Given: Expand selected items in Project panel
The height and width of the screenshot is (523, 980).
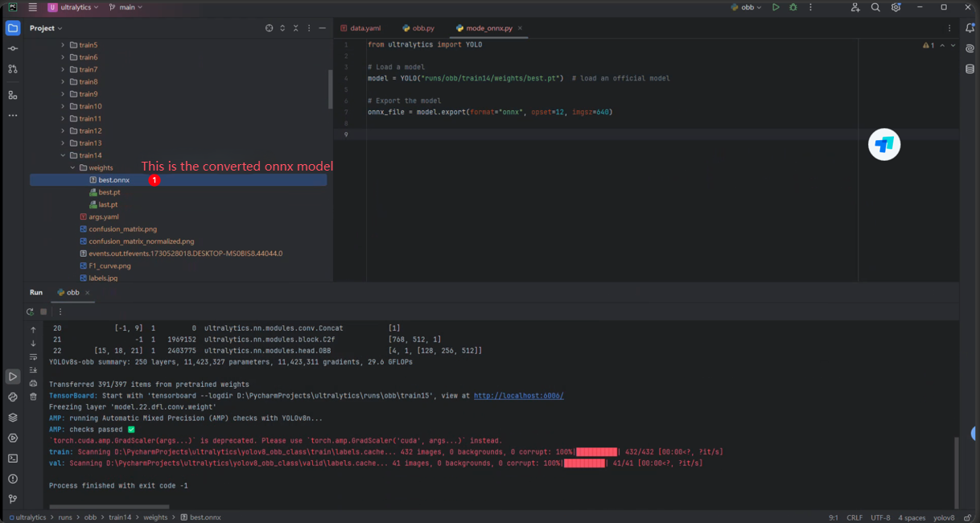Looking at the screenshot, I should tap(282, 28).
